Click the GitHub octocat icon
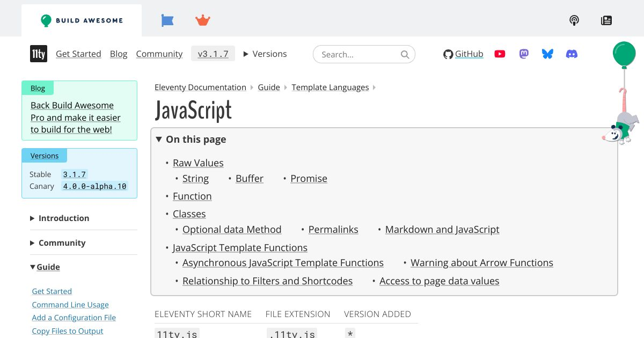644x338 pixels. (x=448, y=54)
